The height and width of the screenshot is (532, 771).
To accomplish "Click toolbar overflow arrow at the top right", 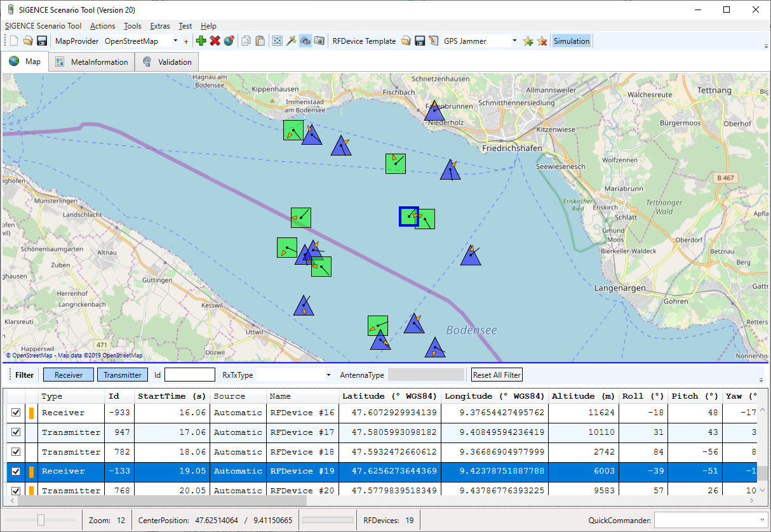I will click(765, 46).
